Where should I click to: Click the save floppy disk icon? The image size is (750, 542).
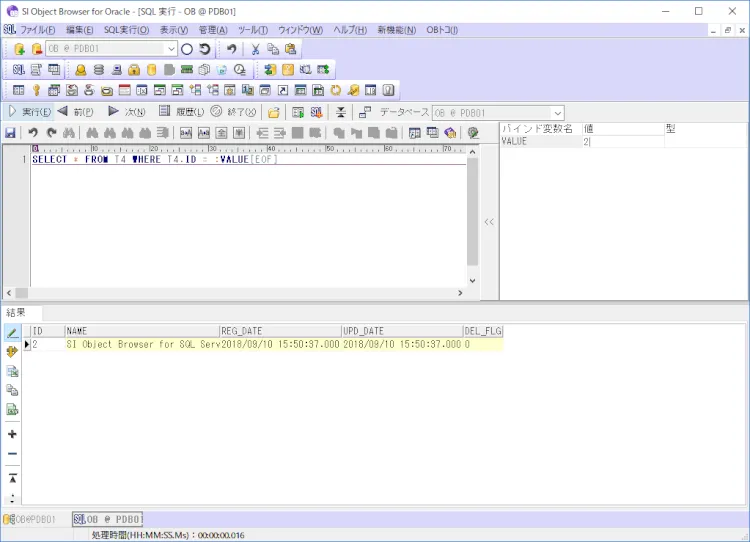11,133
